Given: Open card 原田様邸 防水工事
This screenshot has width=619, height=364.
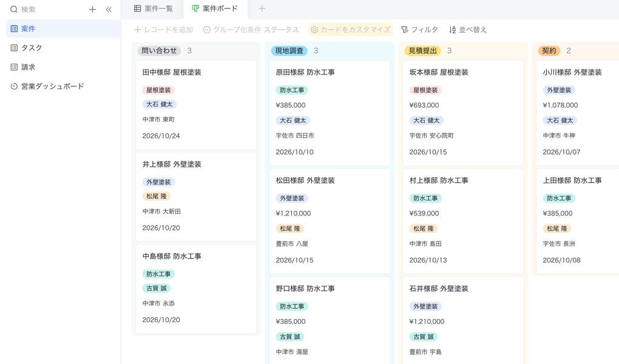Looking at the screenshot, I should pos(330,113).
